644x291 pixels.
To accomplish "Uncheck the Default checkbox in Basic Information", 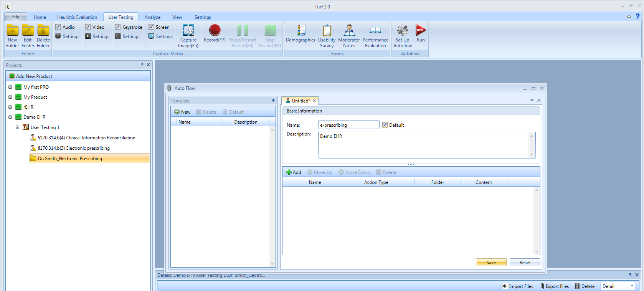I will tap(385, 125).
